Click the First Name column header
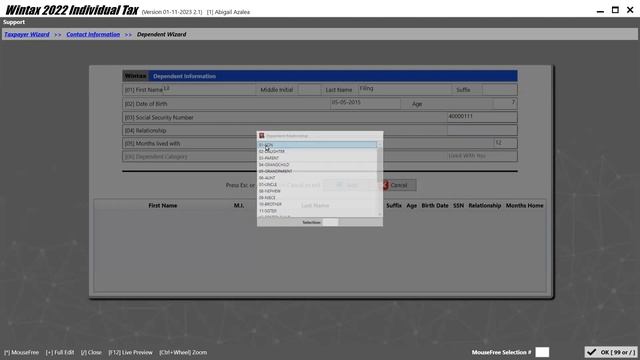The width and height of the screenshot is (640, 360). coord(162,205)
